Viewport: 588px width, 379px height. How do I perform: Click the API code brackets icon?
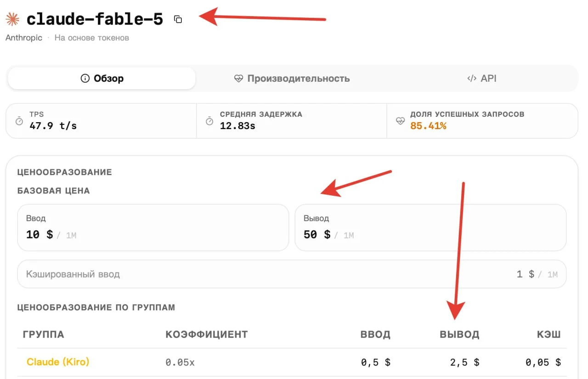click(471, 79)
